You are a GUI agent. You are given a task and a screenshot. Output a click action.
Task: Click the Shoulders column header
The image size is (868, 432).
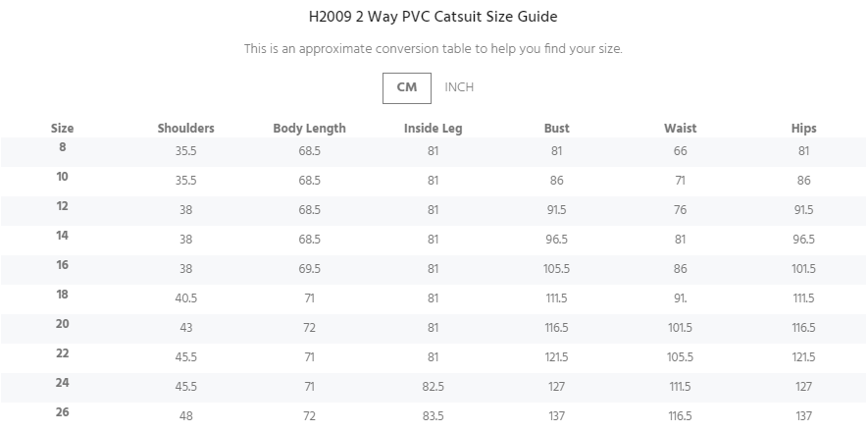[185, 129]
